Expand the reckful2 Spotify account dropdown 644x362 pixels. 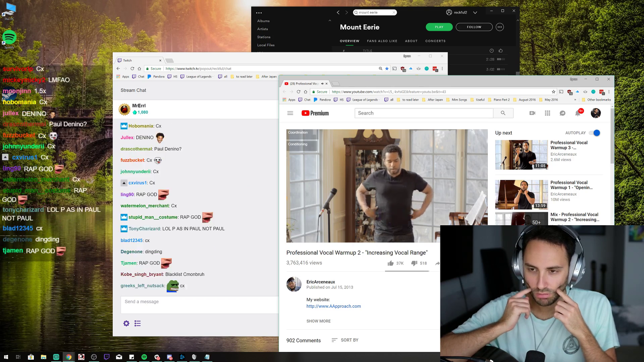[x=475, y=12]
